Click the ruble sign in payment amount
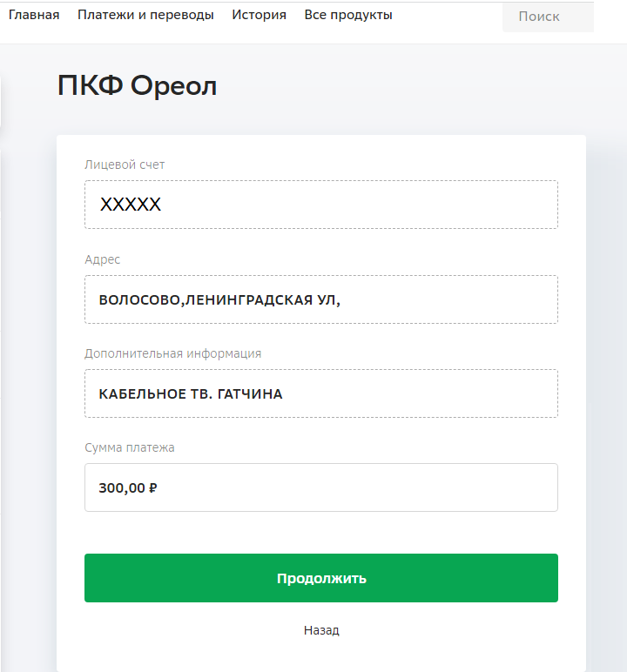This screenshot has height=672, width=627. pyautogui.click(x=153, y=488)
